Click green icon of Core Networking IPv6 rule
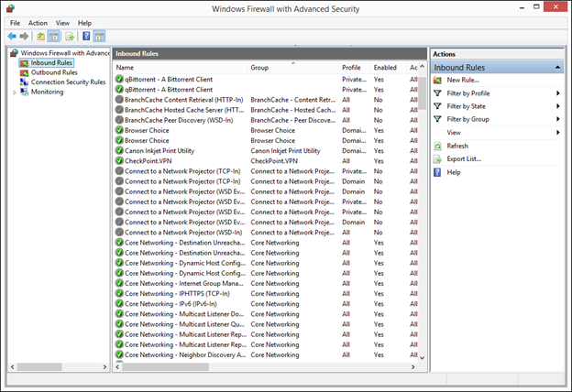Screen dimensions: 572x392 click(x=119, y=304)
